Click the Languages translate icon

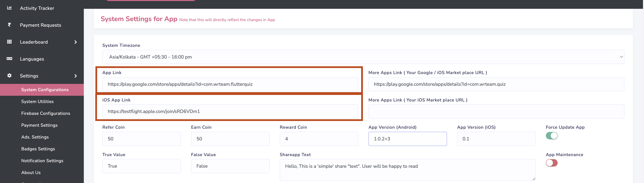click(9, 59)
